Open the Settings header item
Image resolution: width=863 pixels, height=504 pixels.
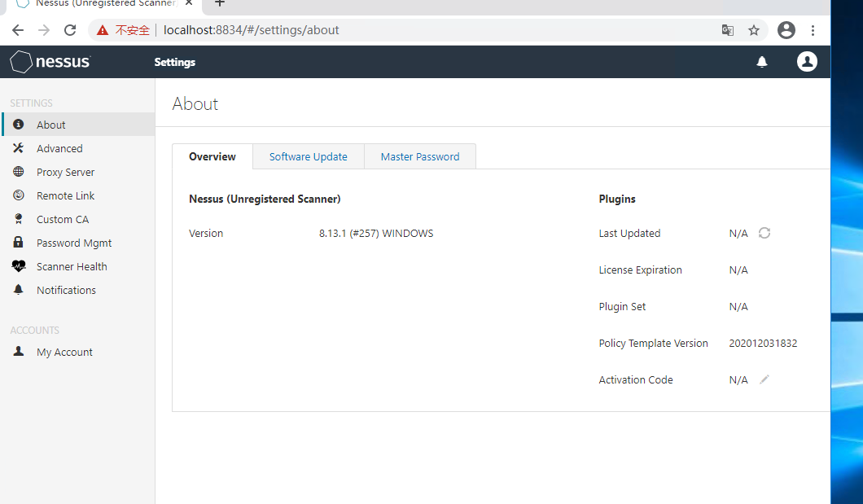[174, 62]
